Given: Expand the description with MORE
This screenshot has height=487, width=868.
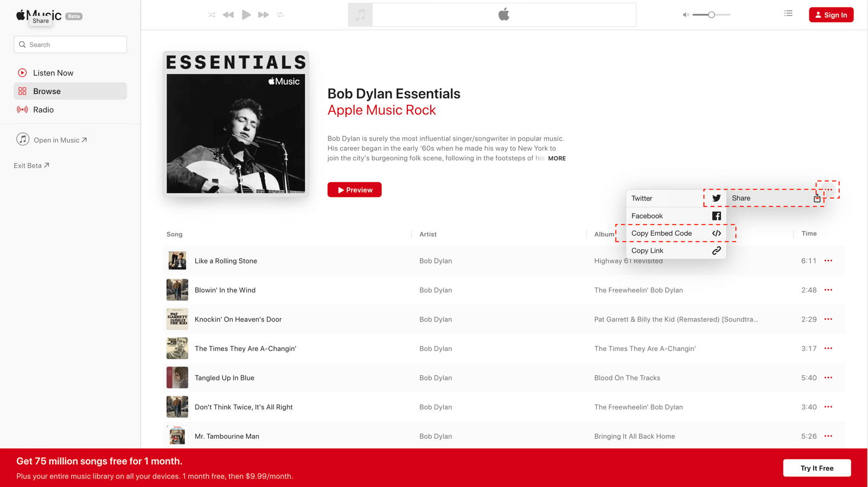Looking at the screenshot, I should click(557, 158).
